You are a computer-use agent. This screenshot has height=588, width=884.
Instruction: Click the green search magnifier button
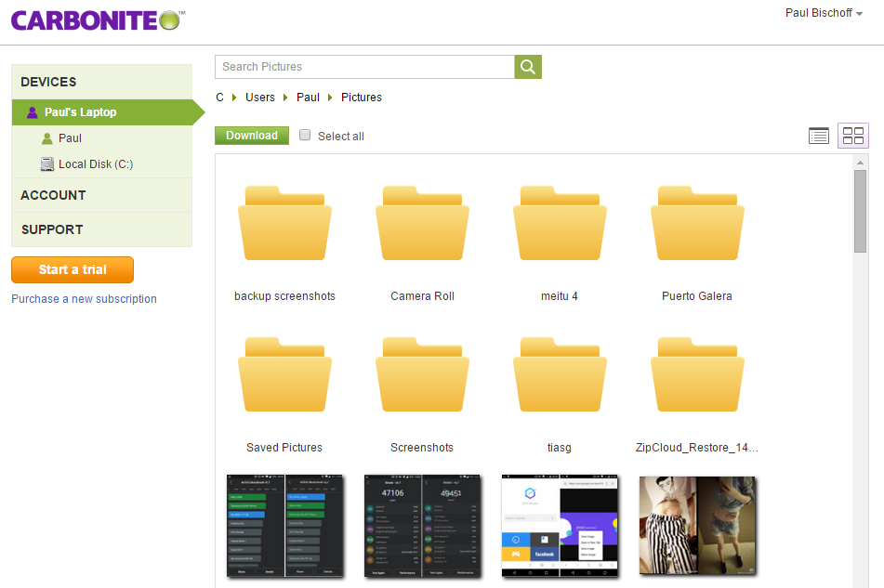(x=528, y=67)
